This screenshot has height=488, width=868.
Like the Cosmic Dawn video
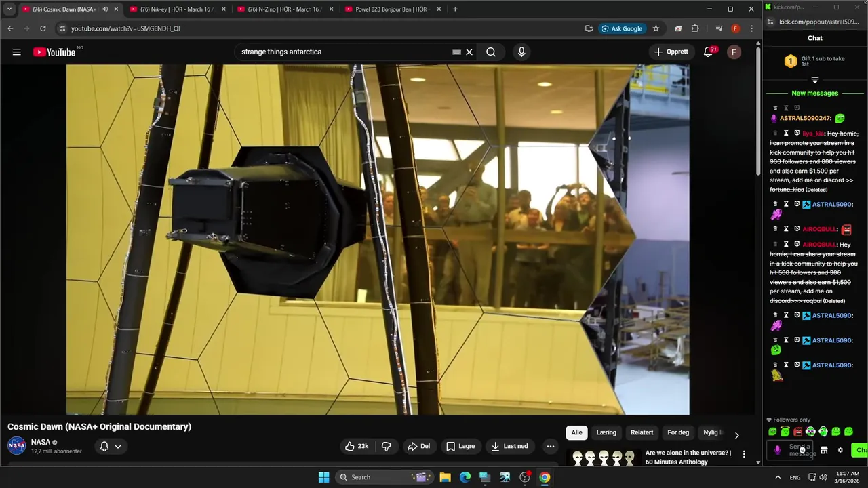[x=357, y=446]
